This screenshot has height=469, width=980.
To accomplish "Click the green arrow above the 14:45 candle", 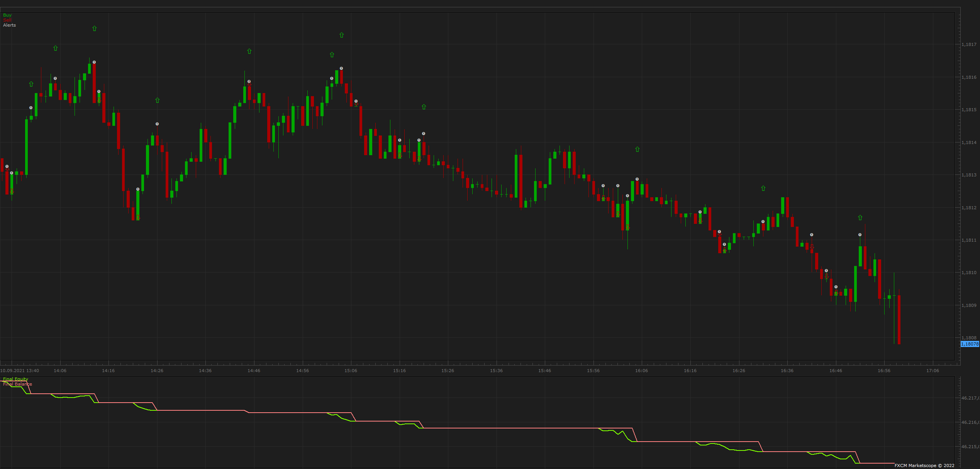I will pyautogui.click(x=249, y=51).
